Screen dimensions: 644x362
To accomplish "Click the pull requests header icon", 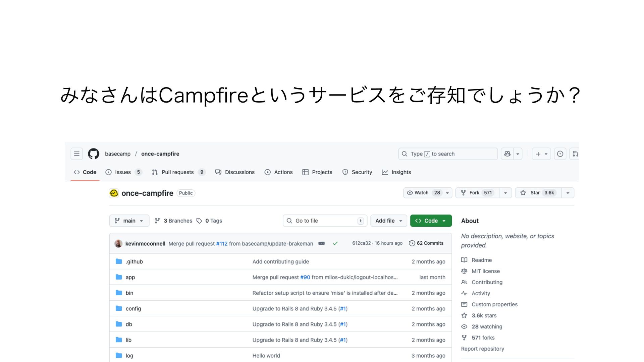I will pos(575,154).
